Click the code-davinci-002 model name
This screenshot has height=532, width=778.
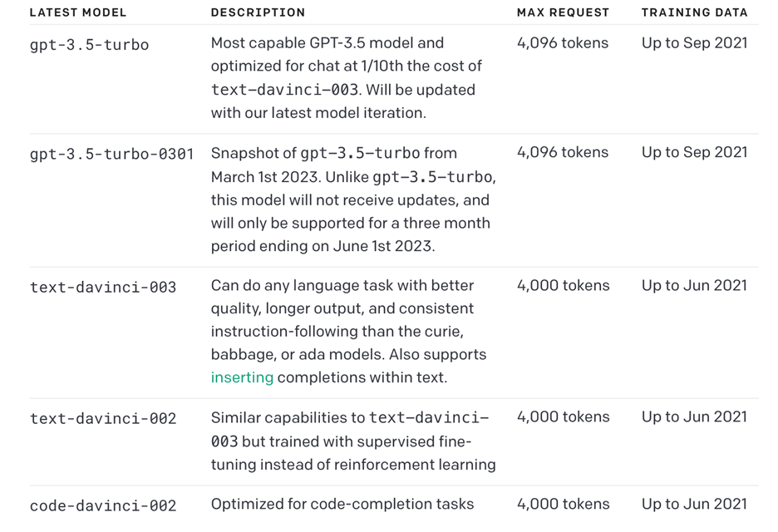[103, 505]
